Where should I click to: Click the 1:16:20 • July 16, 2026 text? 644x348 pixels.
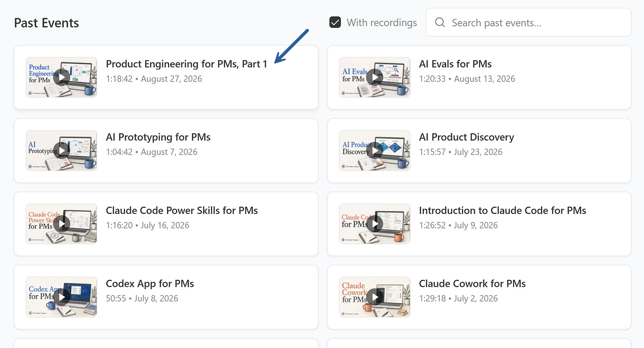(x=148, y=225)
